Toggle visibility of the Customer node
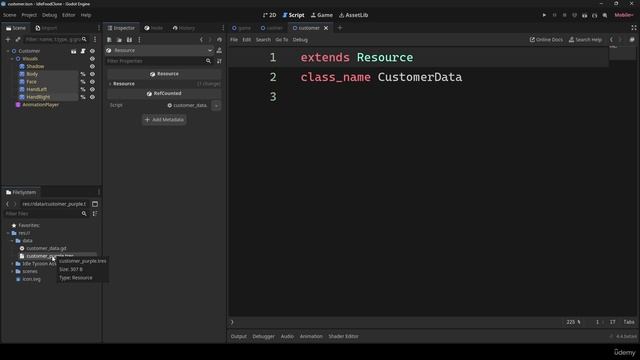The width and height of the screenshot is (640, 360). click(92, 51)
